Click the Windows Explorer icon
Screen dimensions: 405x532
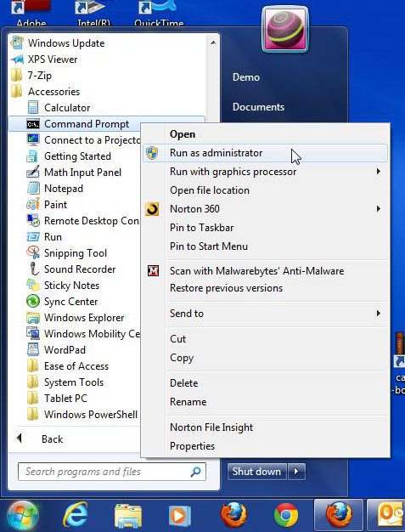click(33, 318)
